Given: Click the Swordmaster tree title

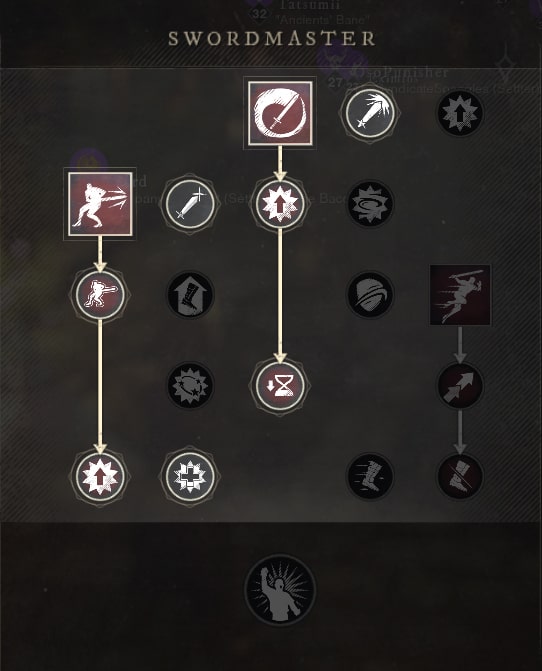Looking at the screenshot, I should click(x=272, y=39).
